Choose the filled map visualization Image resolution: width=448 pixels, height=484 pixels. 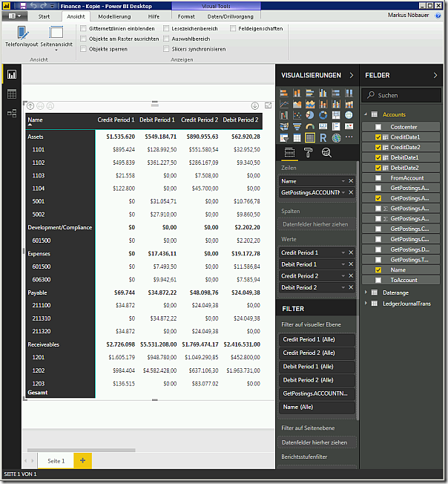tap(284, 126)
